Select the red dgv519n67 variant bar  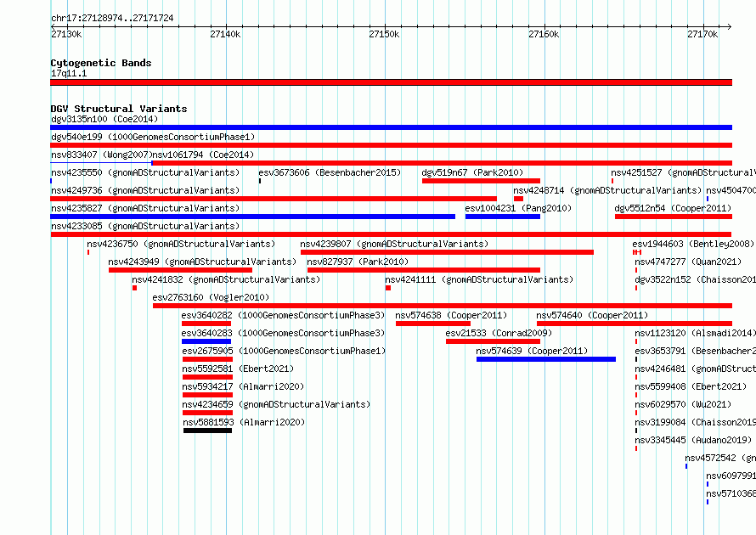coord(481,181)
